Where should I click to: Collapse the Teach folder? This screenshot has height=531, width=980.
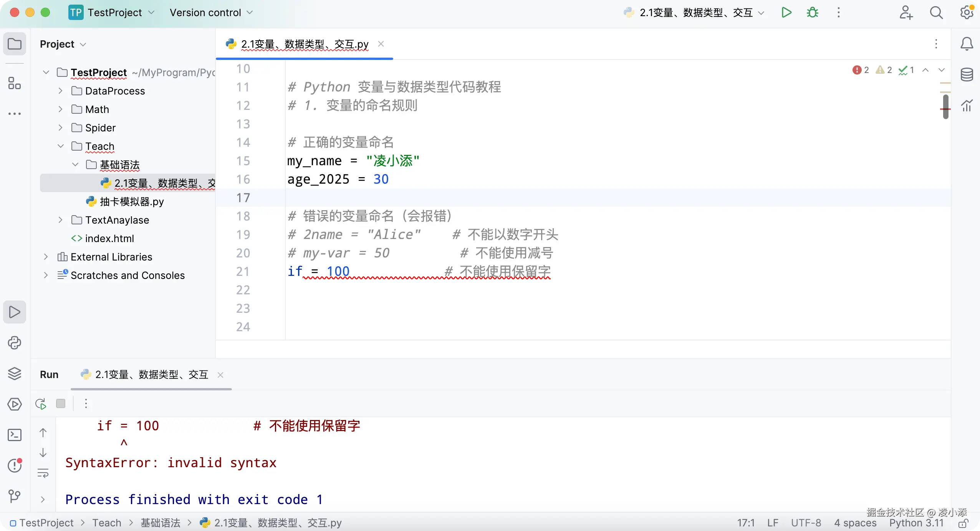(60, 146)
